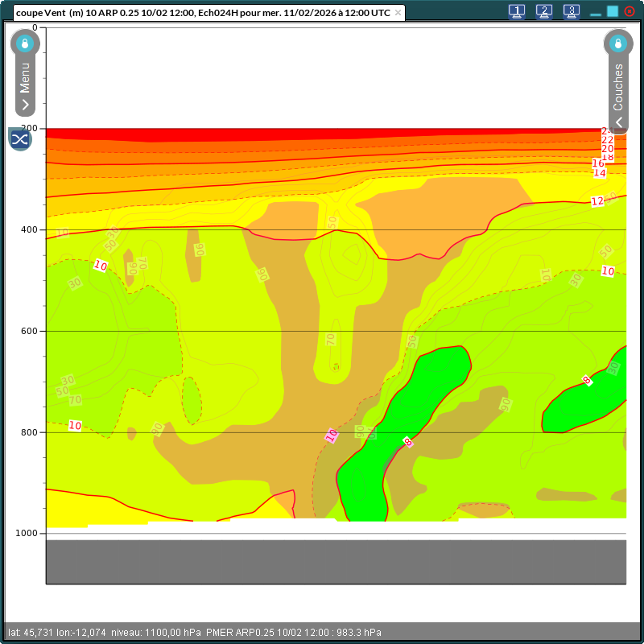This screenshot has width=644, height=644.
Task: Switch to display screen 1
Action: click(x=517, y=11)
